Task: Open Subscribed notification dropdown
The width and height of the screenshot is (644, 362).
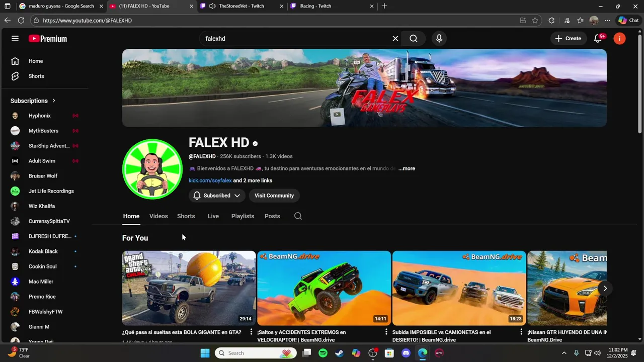Action: pos(217,196)
